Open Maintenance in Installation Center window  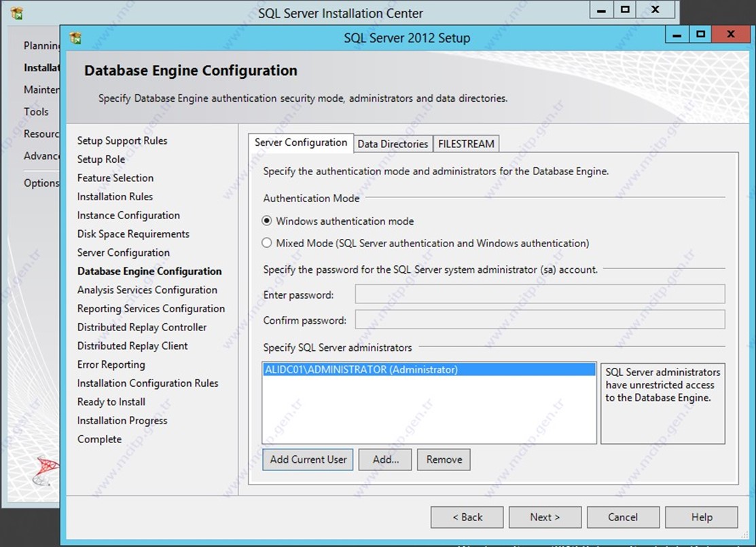tap(41, 90)
